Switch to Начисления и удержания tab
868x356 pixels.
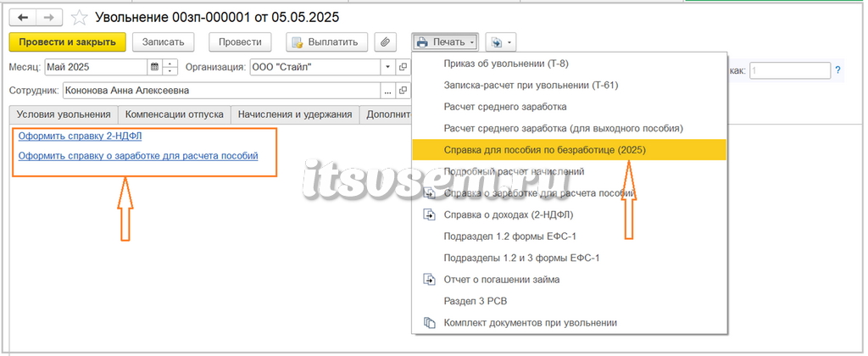point(295,114)
